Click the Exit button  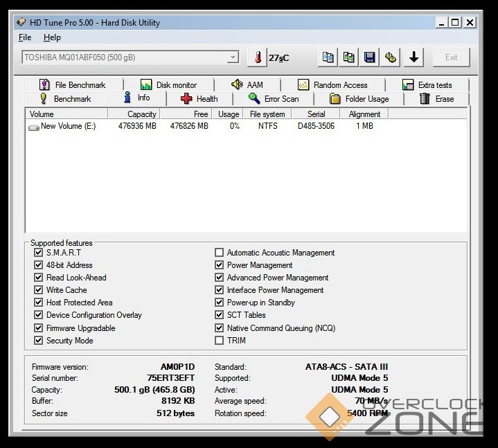pos(451,57)
